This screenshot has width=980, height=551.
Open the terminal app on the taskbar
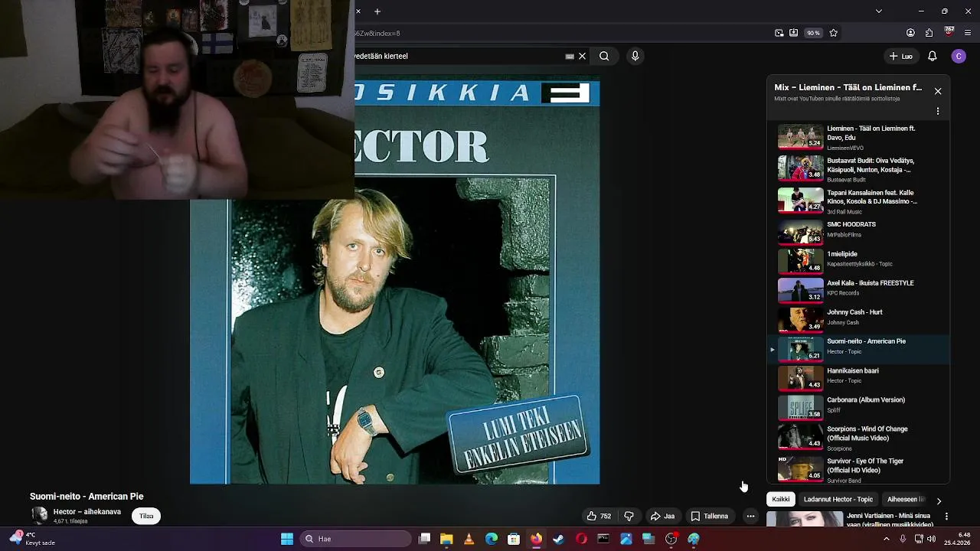tap(603, 539)
